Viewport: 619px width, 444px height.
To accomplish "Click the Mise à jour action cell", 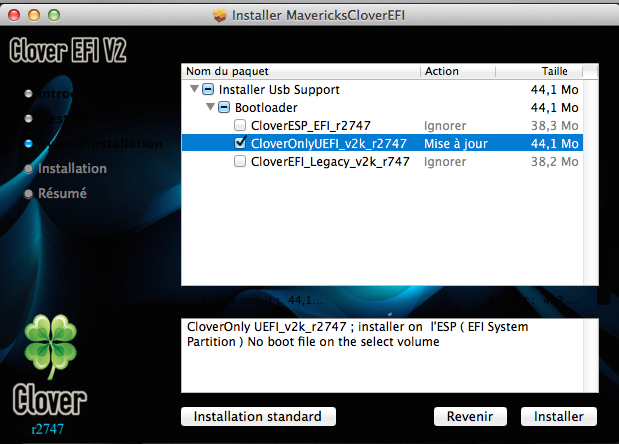I will (x=456, y=144).
